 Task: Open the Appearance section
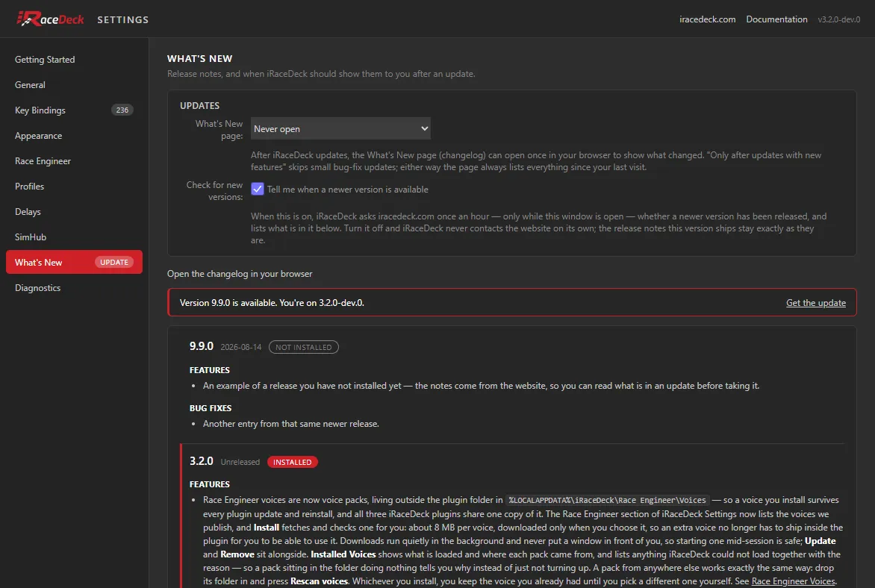click(x=74, y=136)
